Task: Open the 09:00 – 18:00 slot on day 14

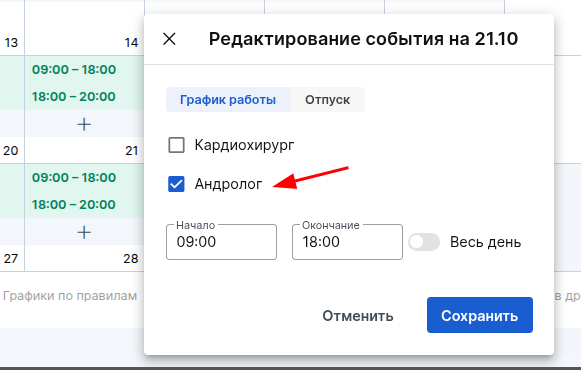Action: (x=74, y=69)
